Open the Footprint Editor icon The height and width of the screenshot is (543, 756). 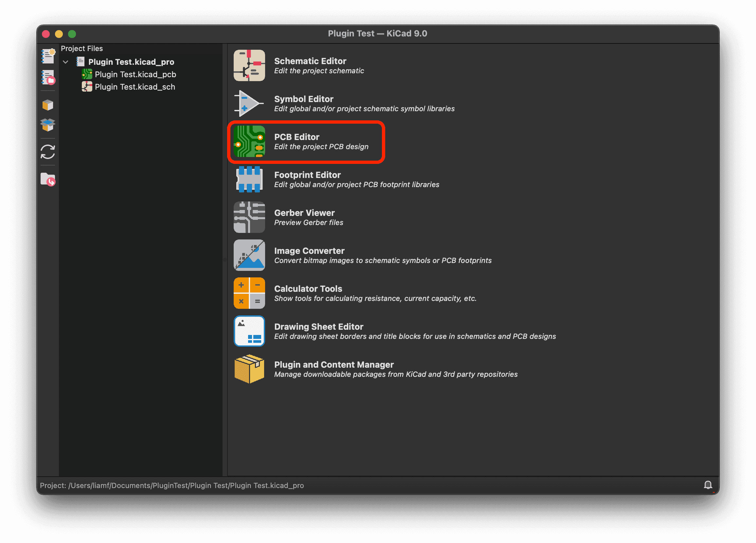[249, 179]
